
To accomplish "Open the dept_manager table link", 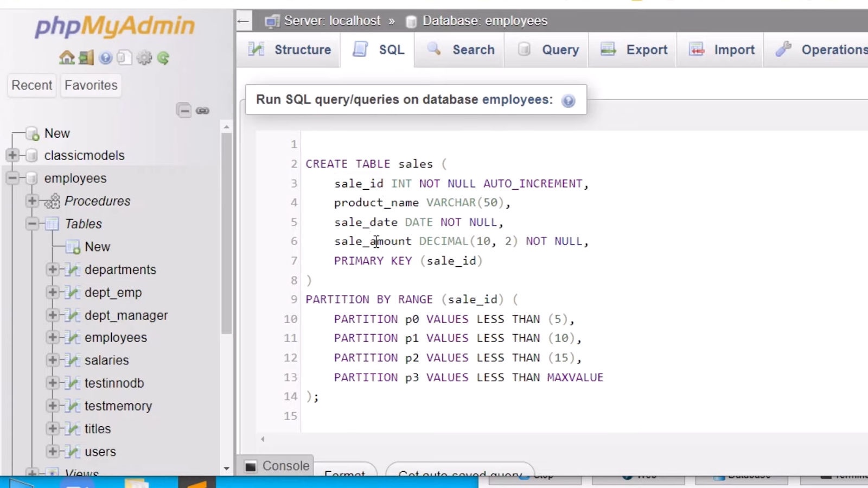I will click(126, 315).
